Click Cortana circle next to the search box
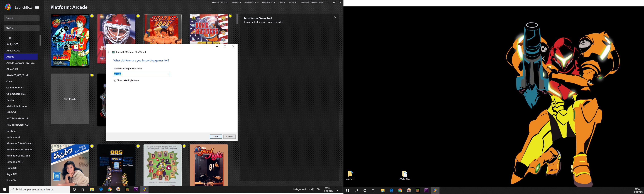Viewport: 644px width, 194px height. pyautogui.click(x=74, y=190)
